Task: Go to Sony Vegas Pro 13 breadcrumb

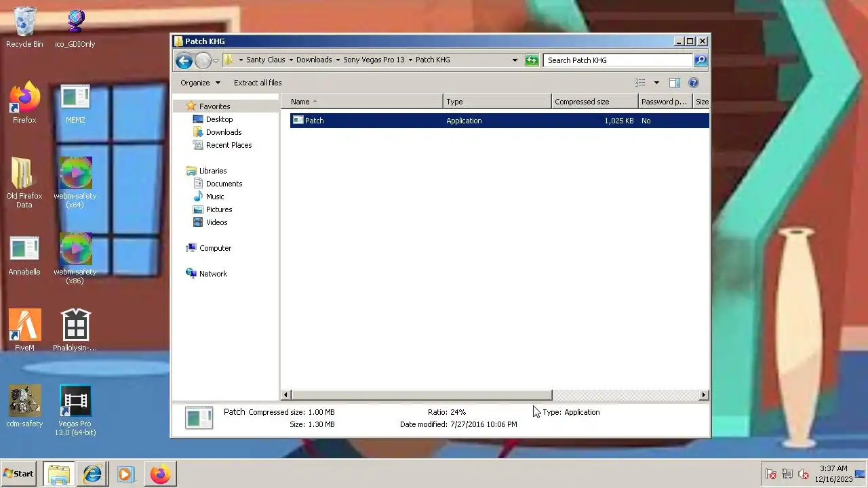Action: 374,60
